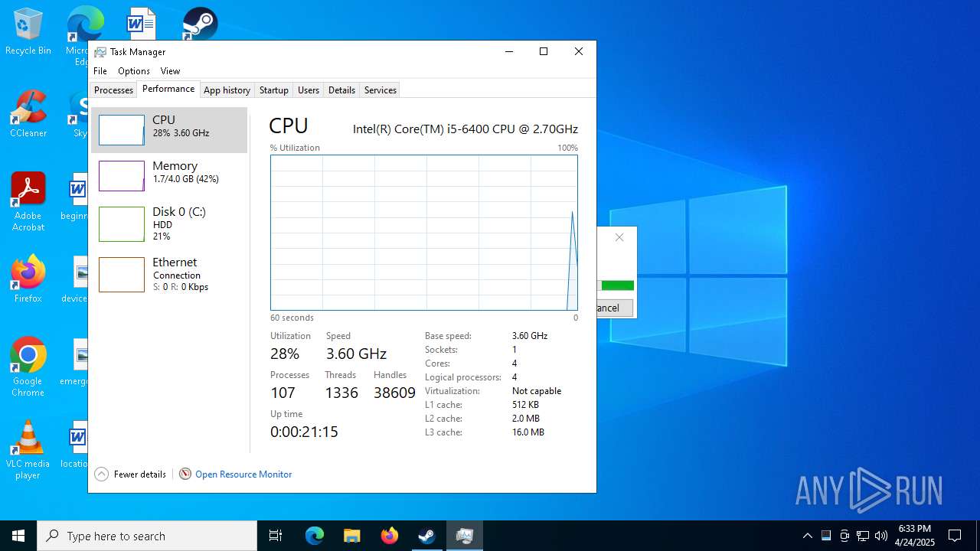This screenshot has height=551, width=980.
Task: Click the Resource Monitor gauge icon
Action: point(185,474)
